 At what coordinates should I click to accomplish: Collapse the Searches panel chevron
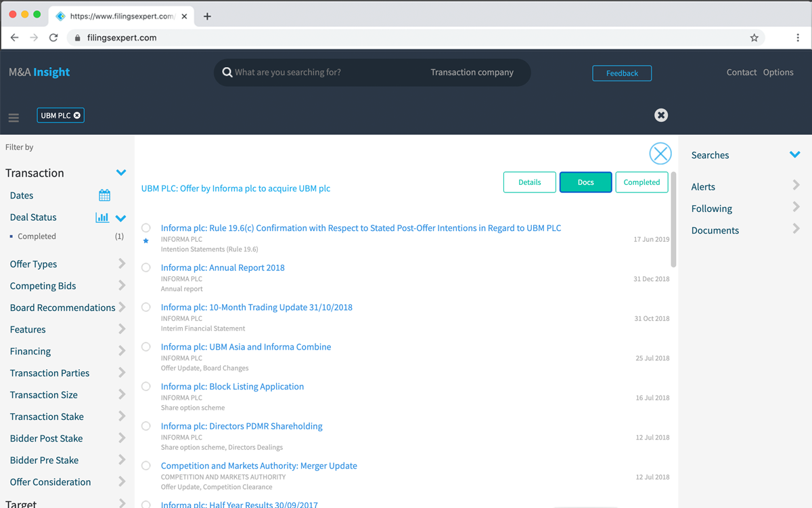pos(795,155)
